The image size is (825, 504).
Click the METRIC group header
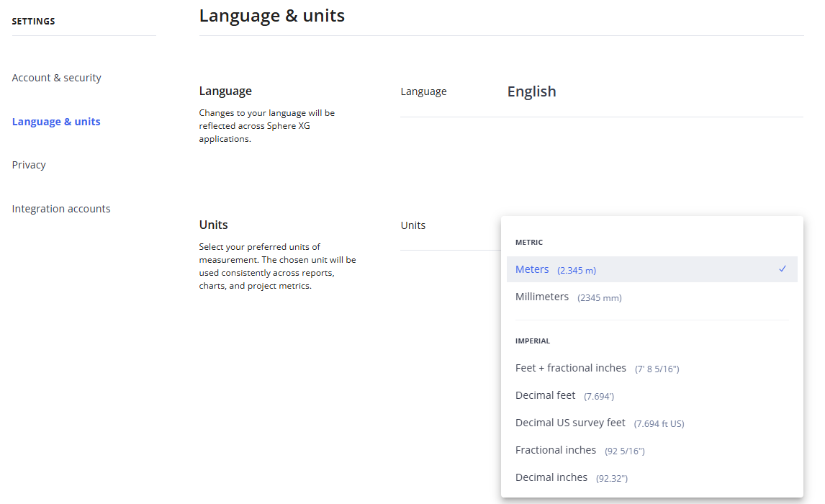pos(529,243)
